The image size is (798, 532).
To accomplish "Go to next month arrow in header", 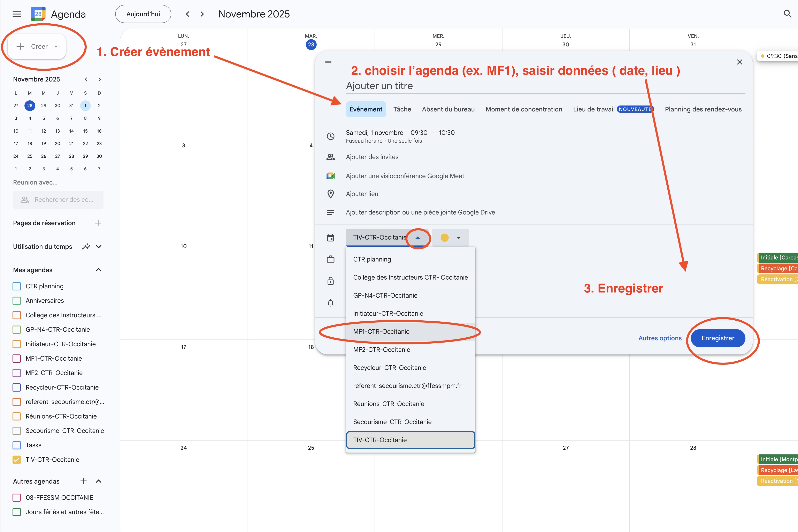I will click(202, 14).
